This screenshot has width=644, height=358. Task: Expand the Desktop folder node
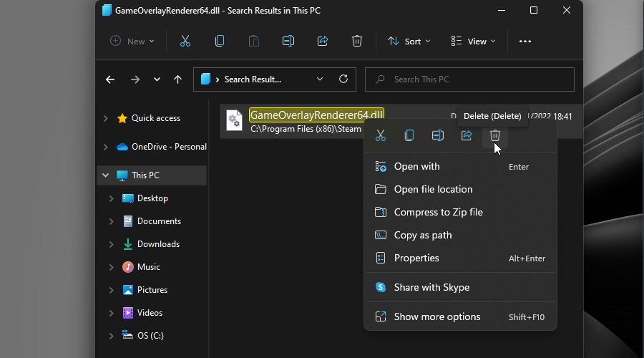click(x=112, y=198)
